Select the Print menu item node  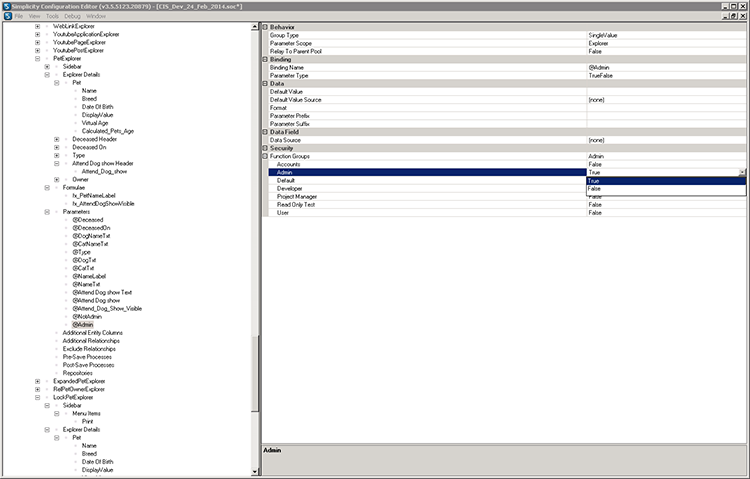click(87, 422)
